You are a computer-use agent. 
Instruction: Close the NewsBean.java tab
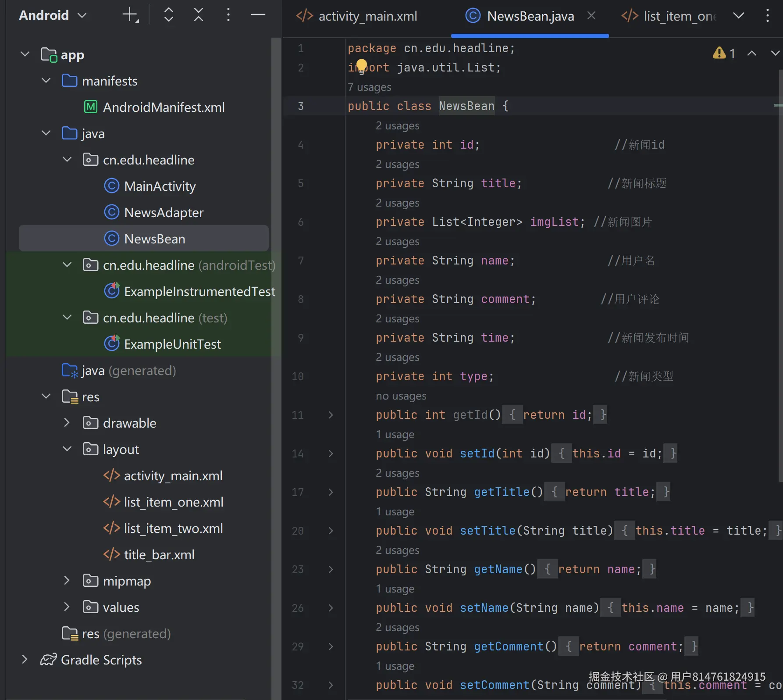[x=591, y=16]
